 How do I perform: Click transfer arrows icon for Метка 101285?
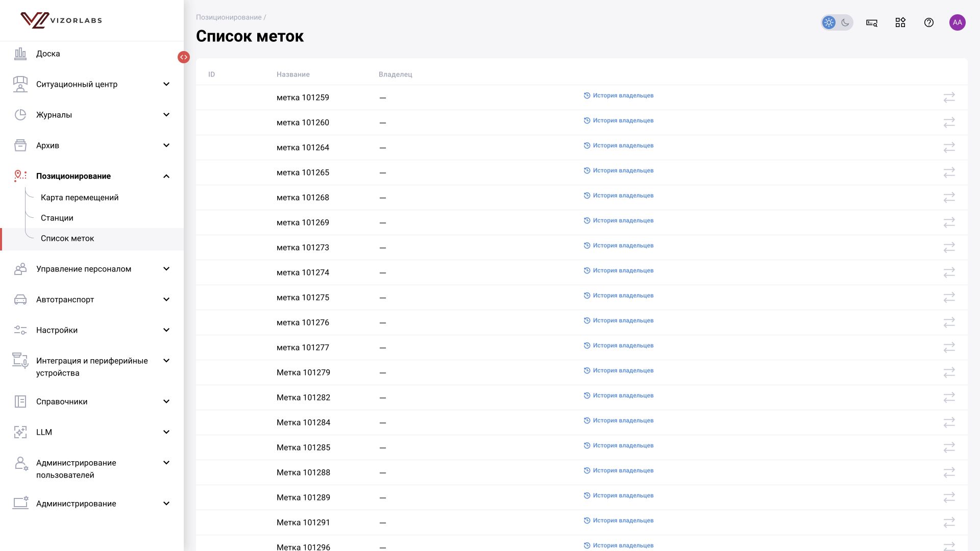(x=949, y=447)
